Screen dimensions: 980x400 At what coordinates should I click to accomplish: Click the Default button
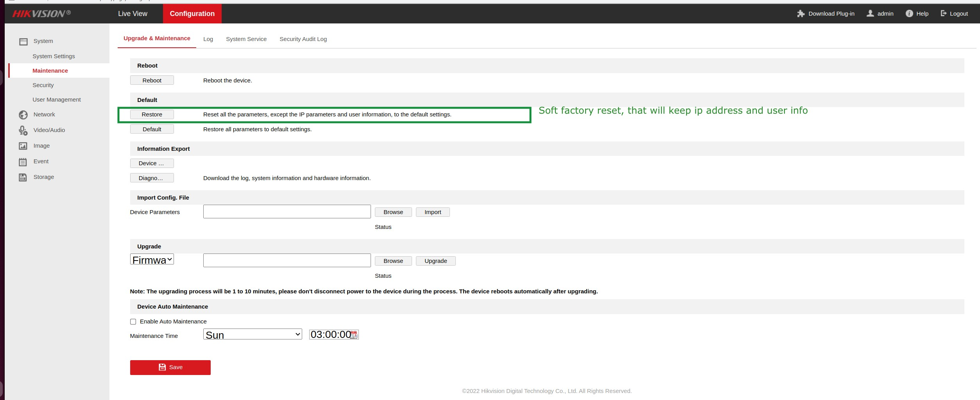click(x=152, y=129)
